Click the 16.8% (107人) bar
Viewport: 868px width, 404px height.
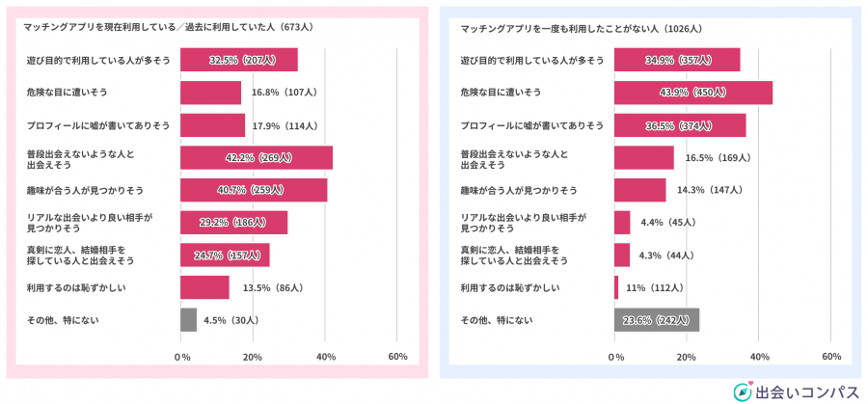pos(211,93)
